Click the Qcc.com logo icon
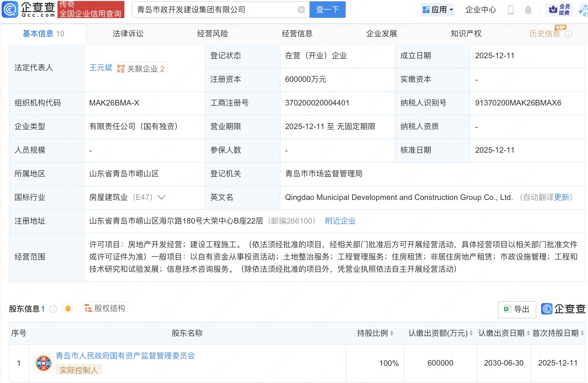Viewport: 588px width, 383px height. point(10,9)
